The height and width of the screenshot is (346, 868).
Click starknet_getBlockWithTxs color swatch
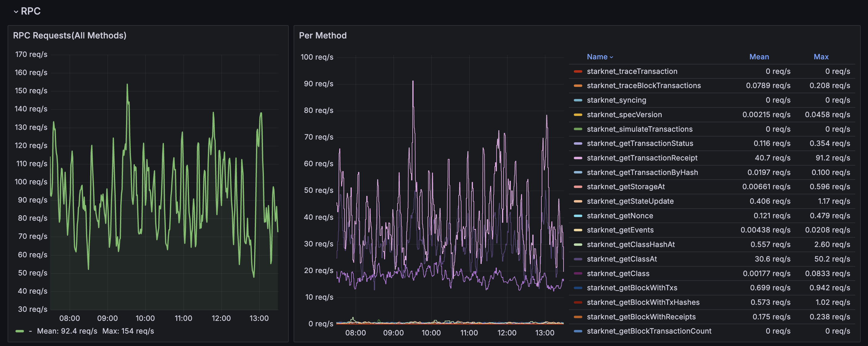point(578,288)
